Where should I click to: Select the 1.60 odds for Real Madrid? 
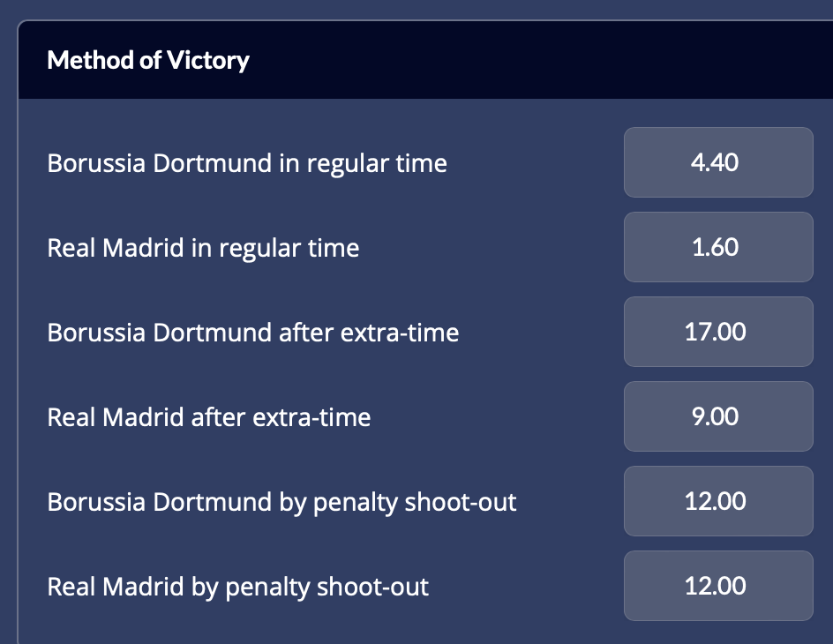pyautogui.click(x=717, y=247)
